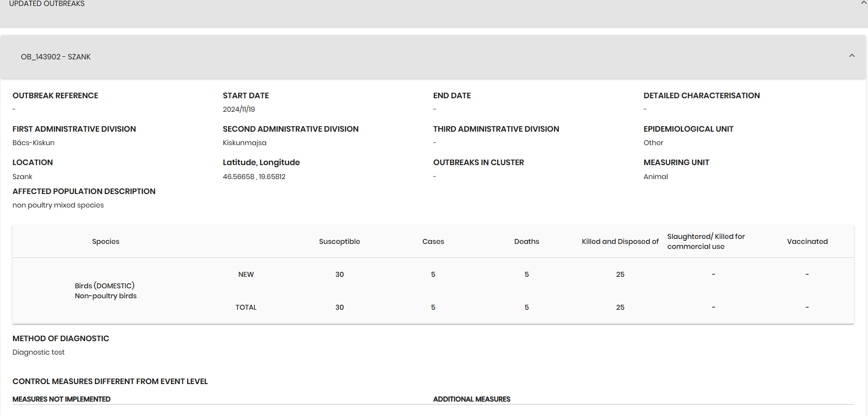The height and width of the screenshot is (416, 868).
Task: Click the Cases column header
Action: point(433,241)
